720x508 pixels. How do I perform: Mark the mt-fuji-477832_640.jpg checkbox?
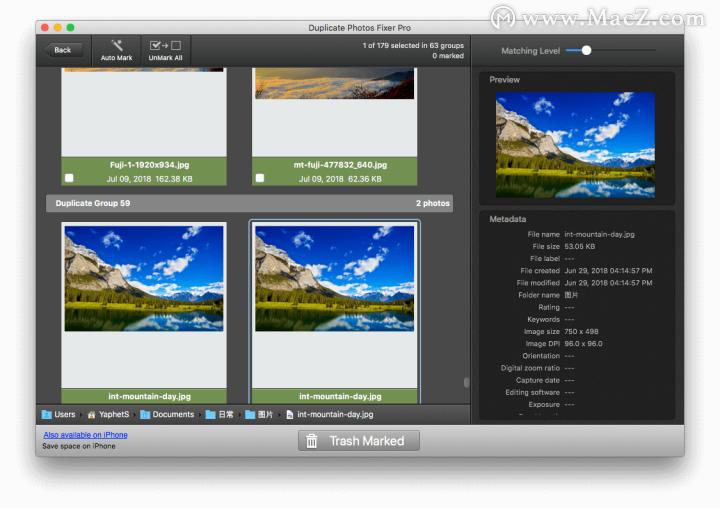click(x=259, y=178)
